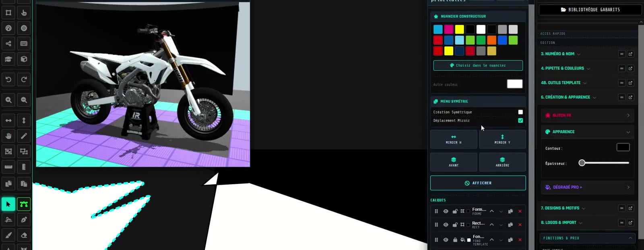Unlock the Fond Template layer
Viewport: 644px width, 250px height.
click(455, 240)
